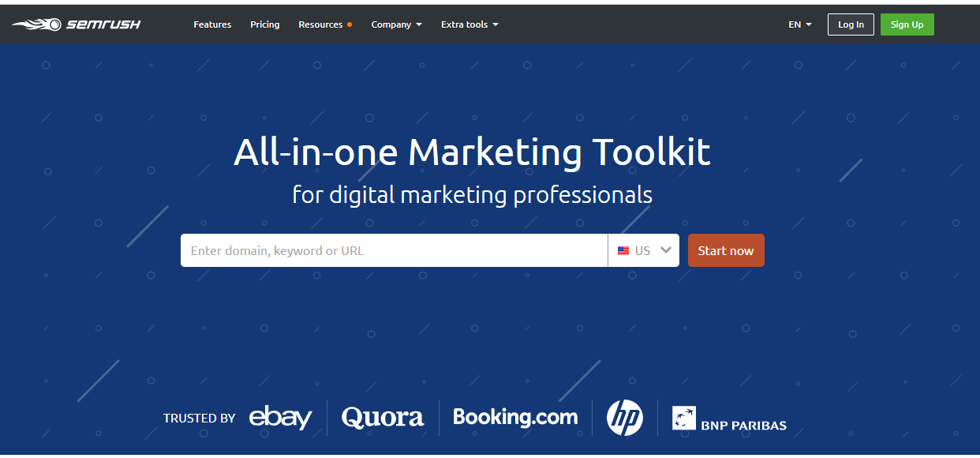Click the BNP Paribas logo

point(728,419)
